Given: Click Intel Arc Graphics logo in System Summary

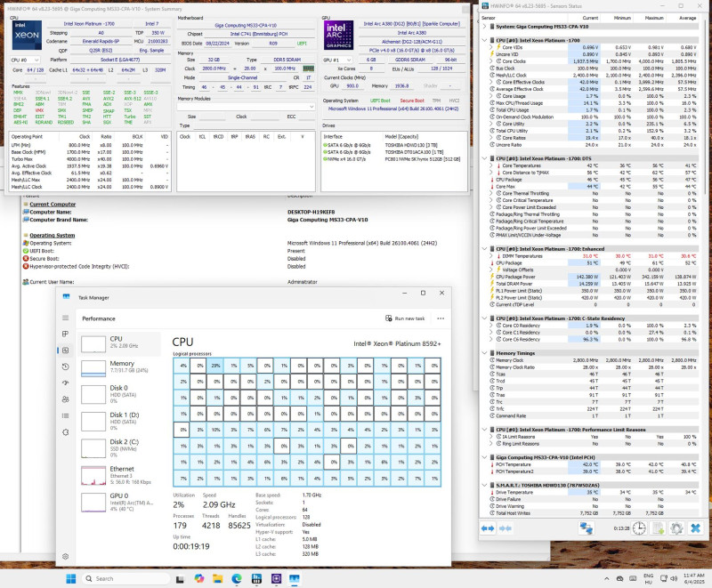Looking at the screenshot, I should pos(338,35).
